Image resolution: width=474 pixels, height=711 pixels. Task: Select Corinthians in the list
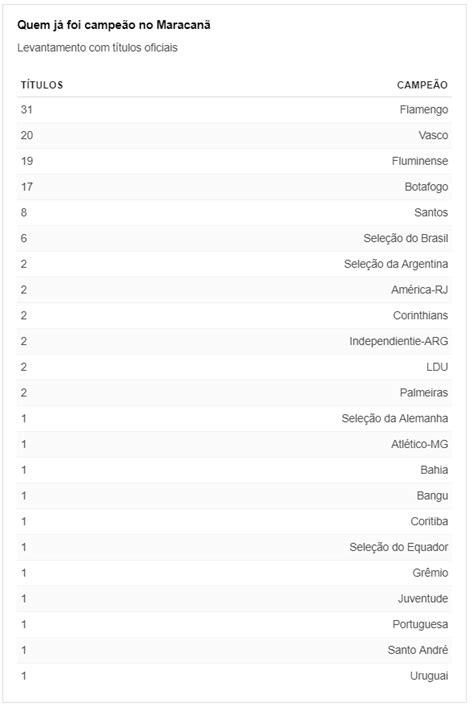[420, 316]
